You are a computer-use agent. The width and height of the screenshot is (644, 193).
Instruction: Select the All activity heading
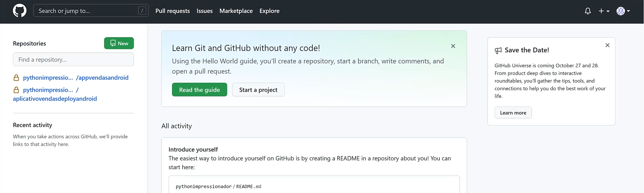[176, 126]
